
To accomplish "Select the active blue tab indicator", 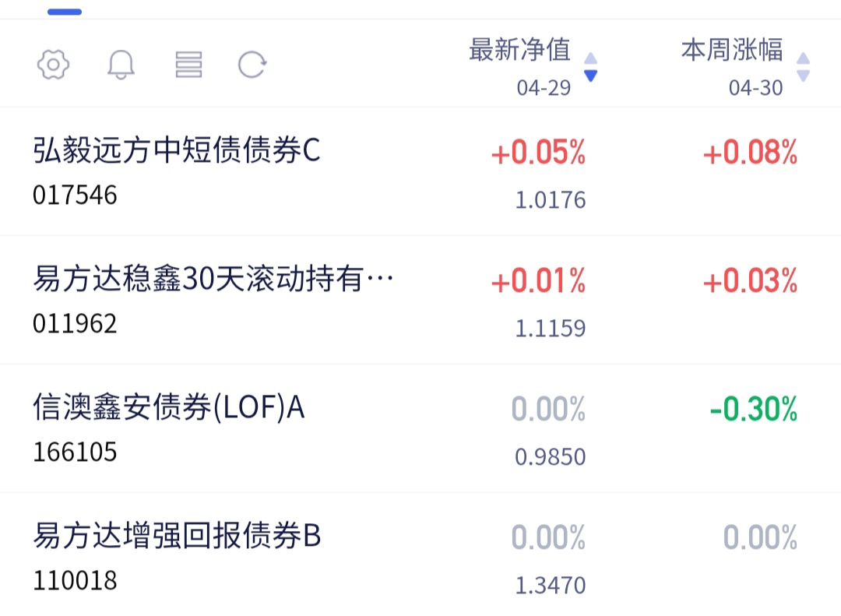I will [65, 12].
